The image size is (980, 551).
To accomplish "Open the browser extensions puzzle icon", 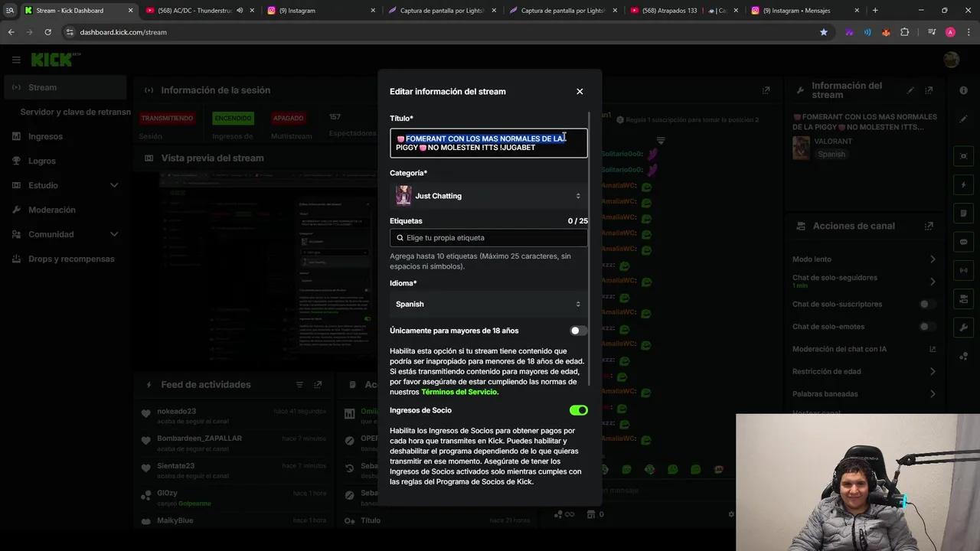I will 905,32.
